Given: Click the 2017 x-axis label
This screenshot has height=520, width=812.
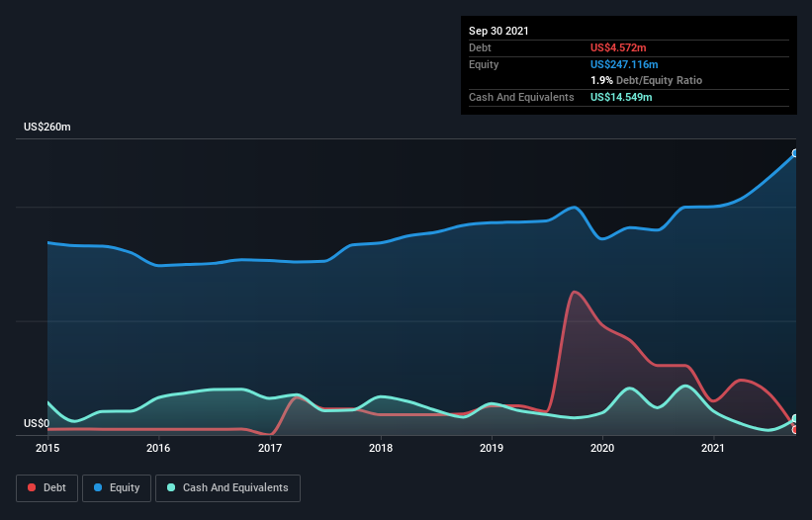Looking at the screenshot, I should coord(270,448).
